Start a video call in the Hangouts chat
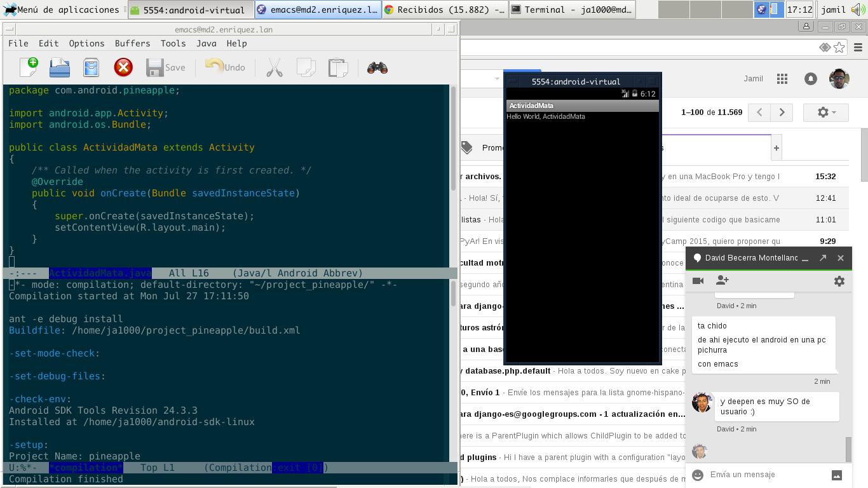 tap(698, 280)
